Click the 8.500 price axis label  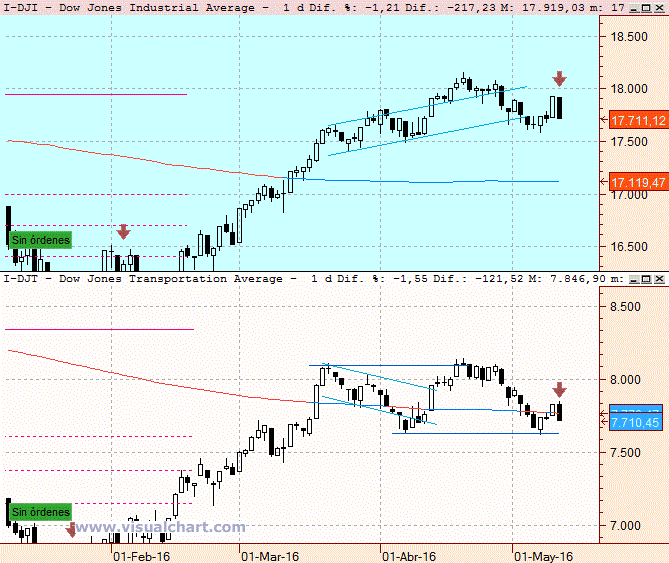click(x=625, y=307)
